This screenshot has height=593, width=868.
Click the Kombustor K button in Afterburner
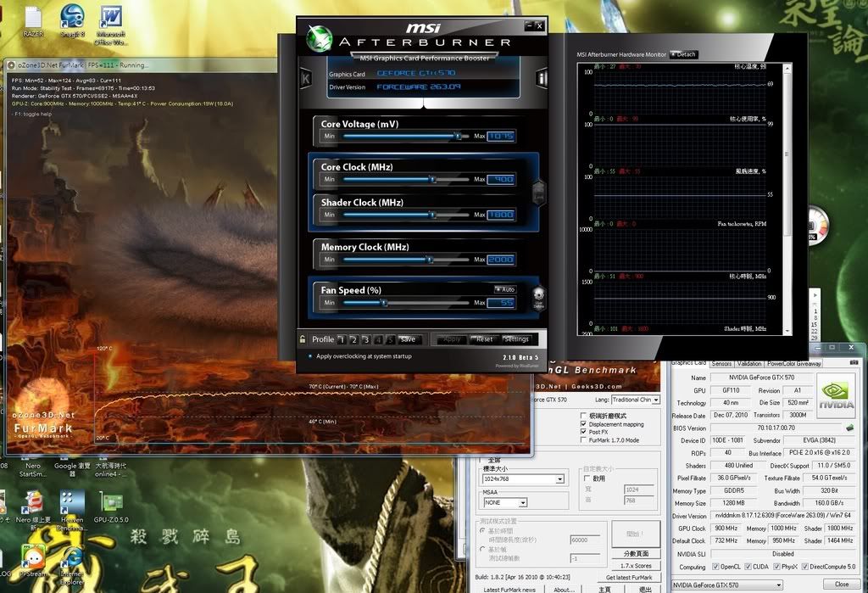pyautogui.click(x=305, y=79)
